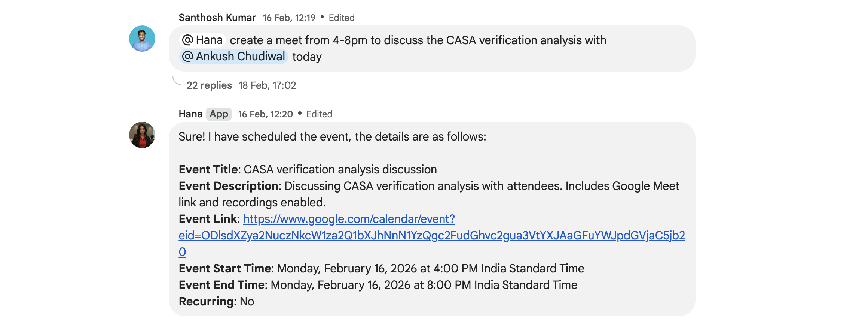
Task: Click the @Hana mention chip
Action: 203,40
